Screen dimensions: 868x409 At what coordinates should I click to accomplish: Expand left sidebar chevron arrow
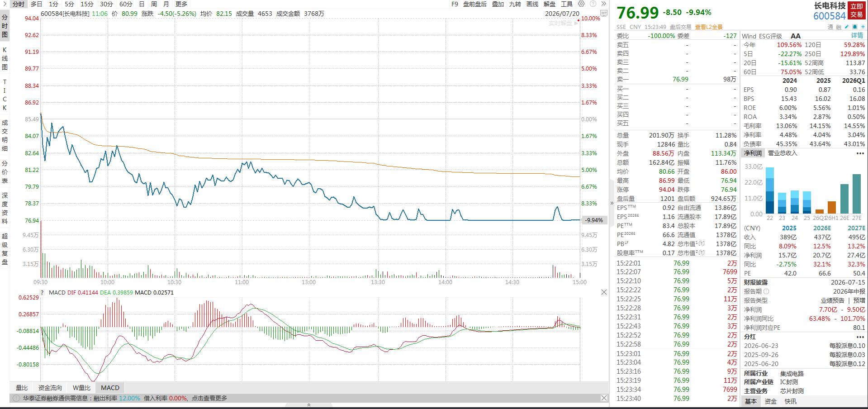5,4
